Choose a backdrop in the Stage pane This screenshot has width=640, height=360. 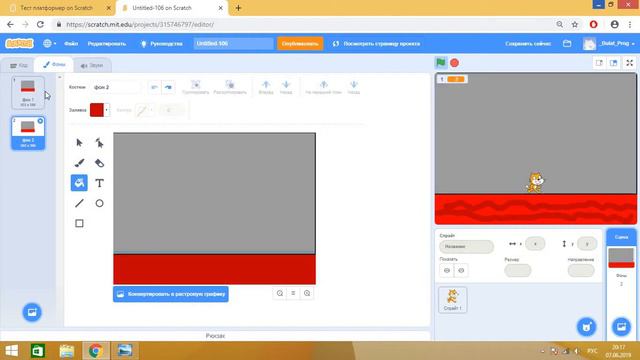point(621,327)
